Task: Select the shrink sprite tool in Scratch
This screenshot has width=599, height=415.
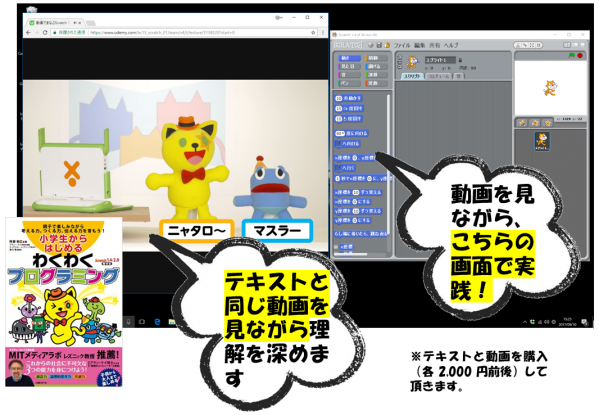Action: pos(539,45)
